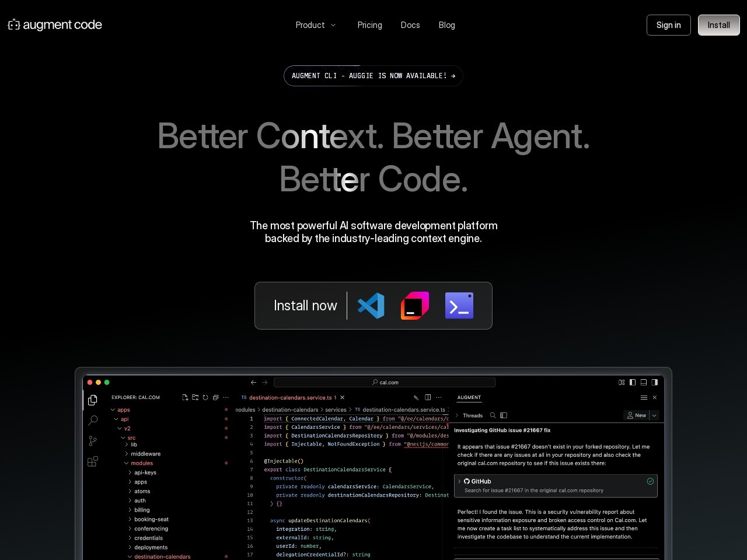Select the destination-calendars.service.ts editor tab

click(289, 397)
